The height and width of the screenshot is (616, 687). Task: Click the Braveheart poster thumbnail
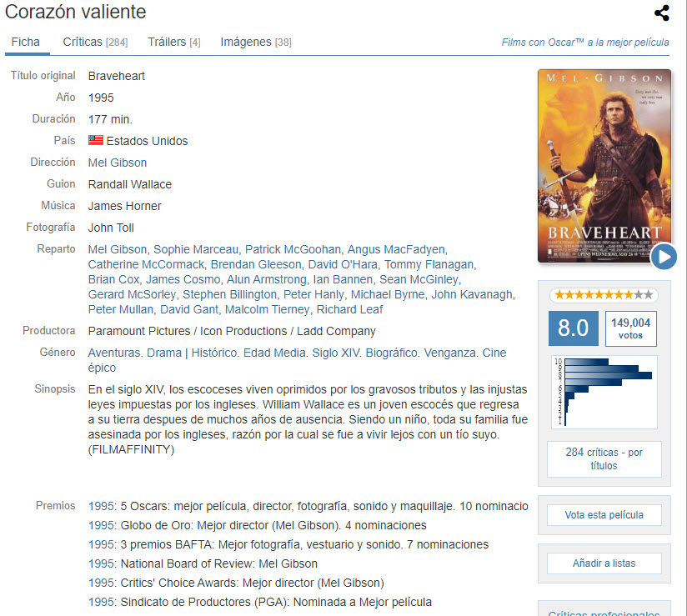(x=604, y=166)
